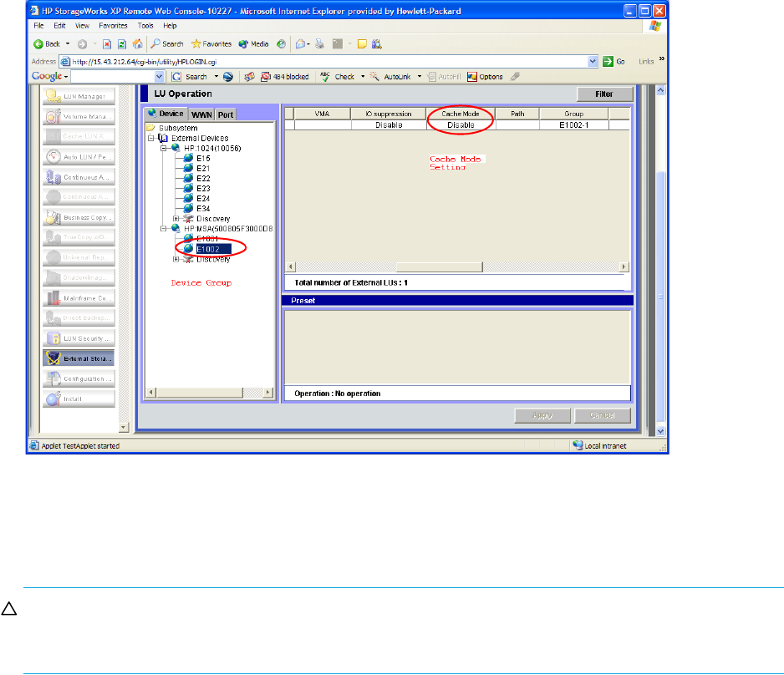Open the Configuration File Loader icon

tap(55, 378)
